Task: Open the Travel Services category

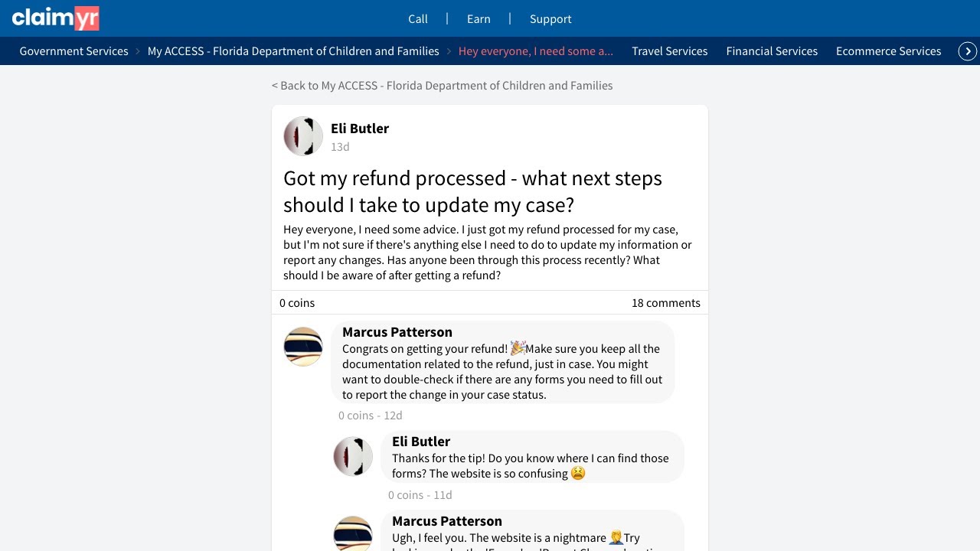Action: [669, 51]
